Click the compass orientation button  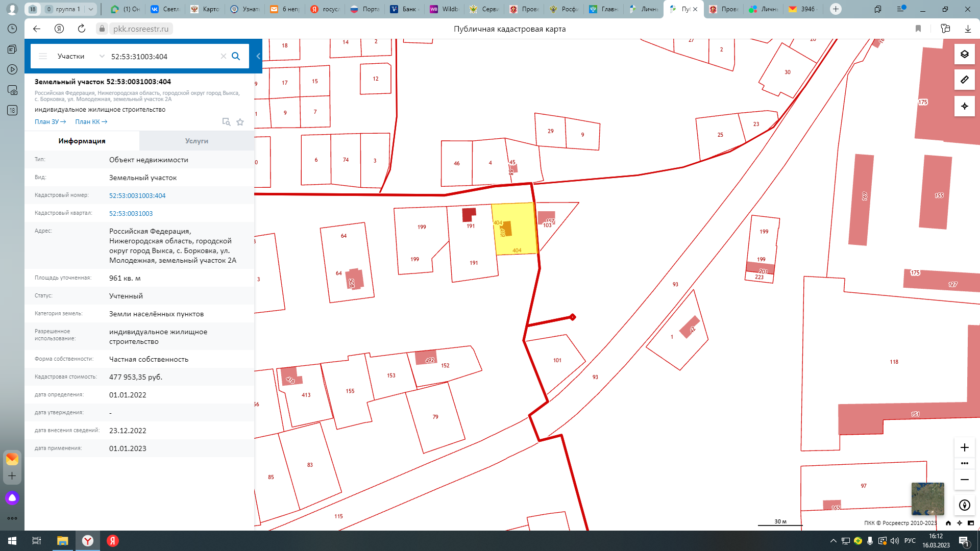(x=964, y=505)
